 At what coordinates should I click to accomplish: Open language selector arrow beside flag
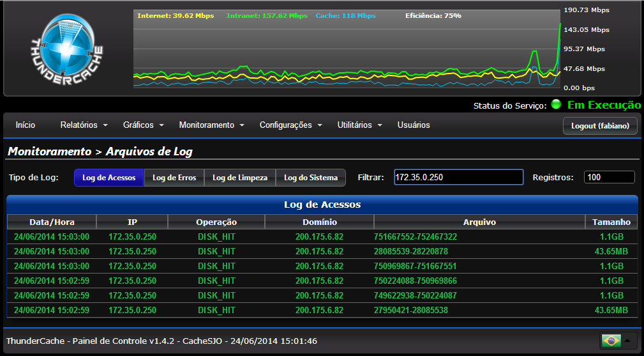[627, 341]
